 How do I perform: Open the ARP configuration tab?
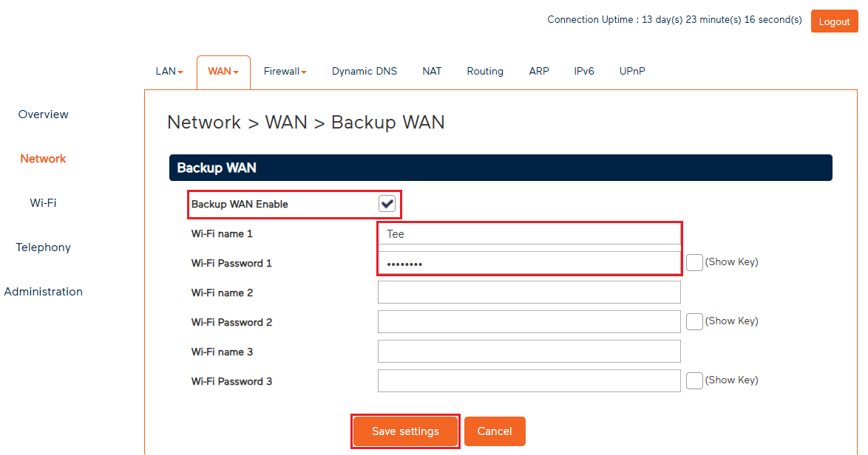tap(539, 71)
